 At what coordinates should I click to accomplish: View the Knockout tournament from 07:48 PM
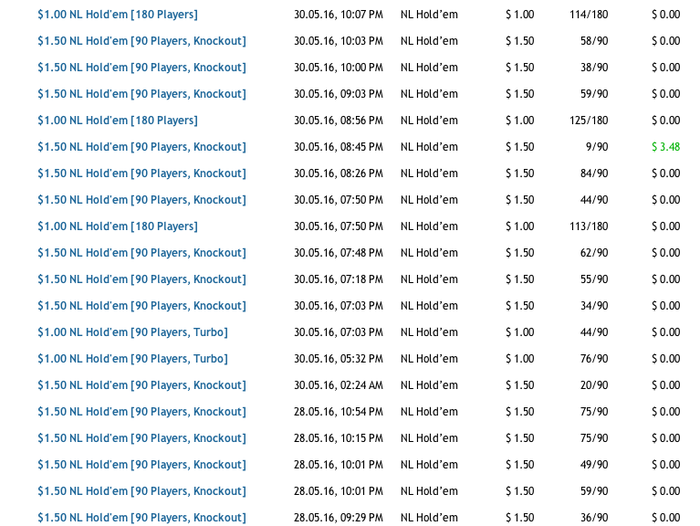point(141,253)
